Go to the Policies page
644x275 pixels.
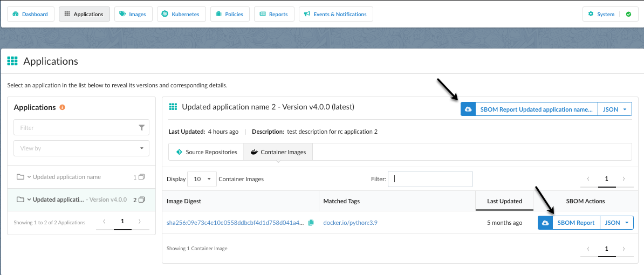230,14
